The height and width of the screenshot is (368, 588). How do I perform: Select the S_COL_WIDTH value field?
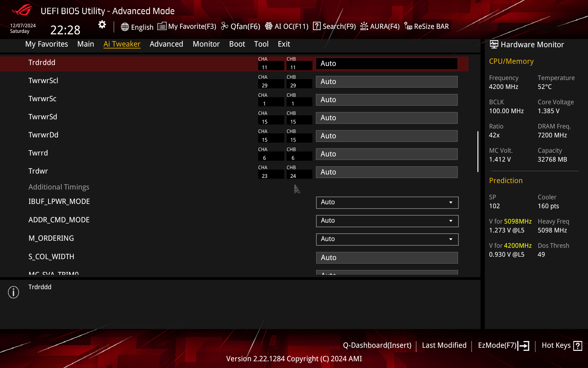[387, 258]
